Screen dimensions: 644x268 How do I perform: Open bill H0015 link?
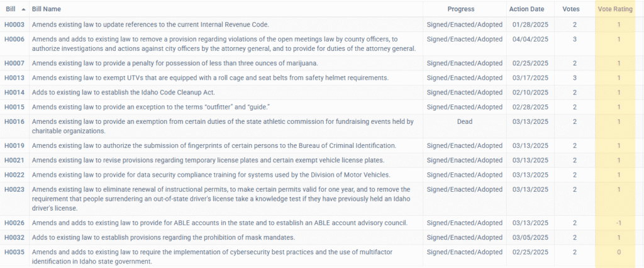click(14, 107)
